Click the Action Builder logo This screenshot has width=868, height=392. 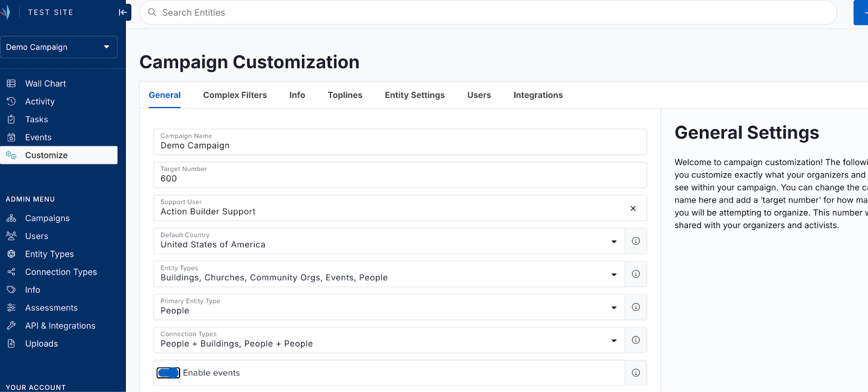5,12
